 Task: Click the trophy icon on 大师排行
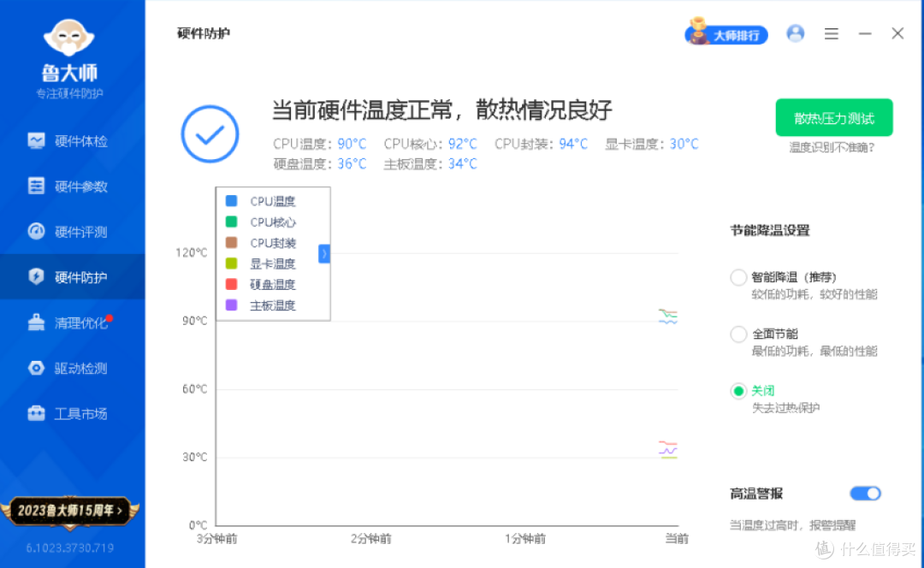698,32
